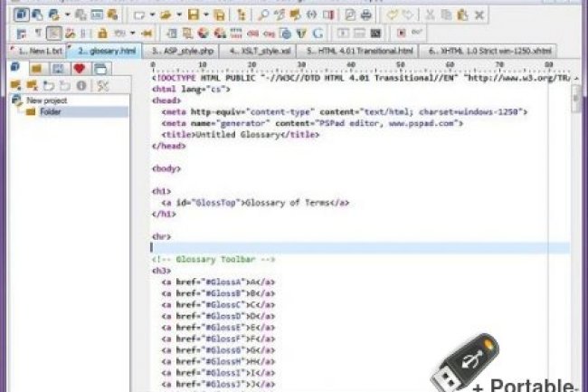The height and width of the screenshot is (392, 588).
Task: Click the color wheel picker icon
Action: 204,33
